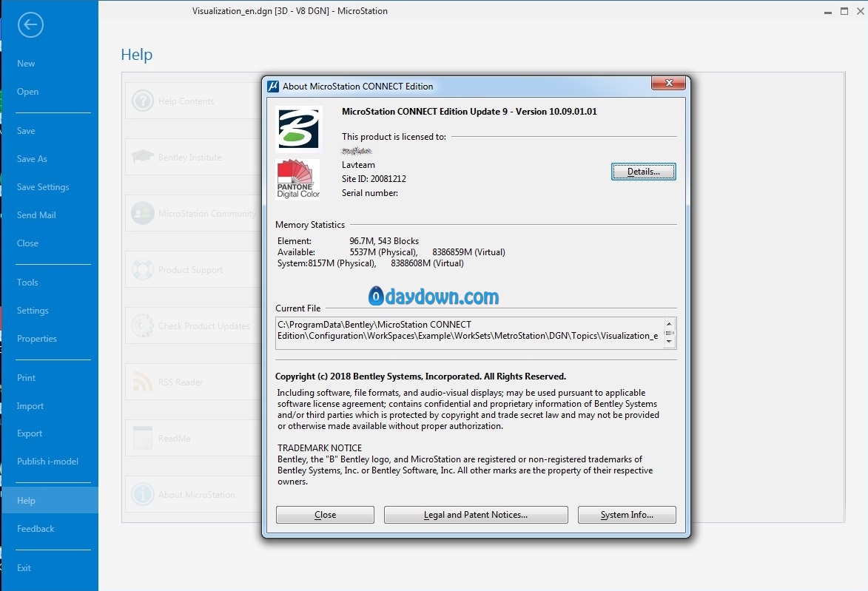Image resolution: width=868 pixels, height=591 pixels.
Task: Click the About MicroStation label
Action: pos(197,495)
